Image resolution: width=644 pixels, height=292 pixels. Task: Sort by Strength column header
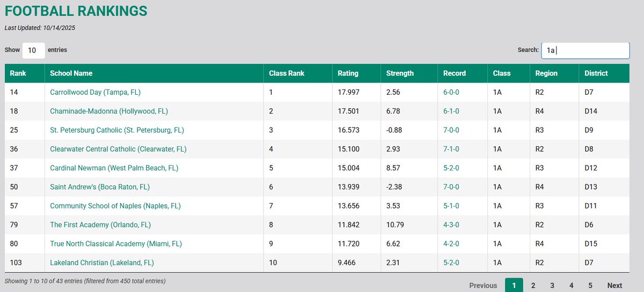tap(409, 73)
